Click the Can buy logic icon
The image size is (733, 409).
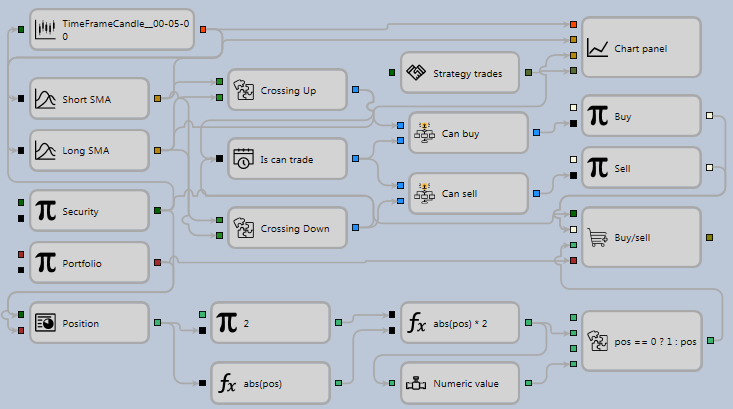[424, 133]
